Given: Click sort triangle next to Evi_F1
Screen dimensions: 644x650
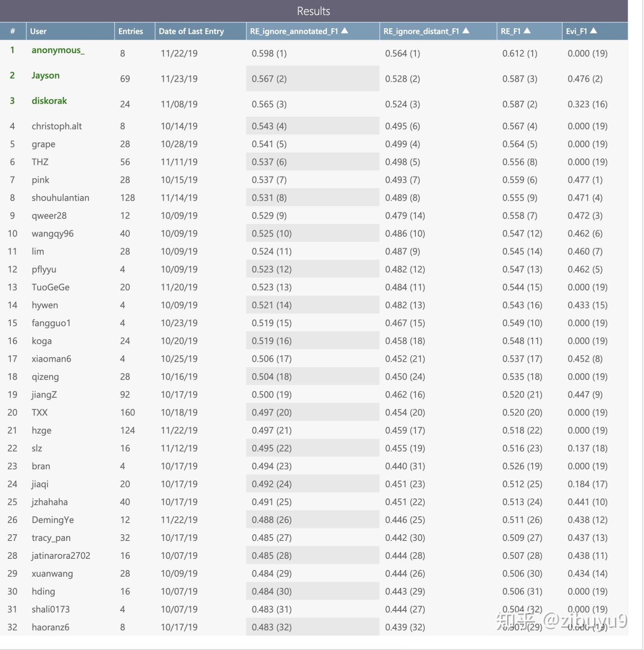Looking at the screenshot, I should click(x=593, y=30).
